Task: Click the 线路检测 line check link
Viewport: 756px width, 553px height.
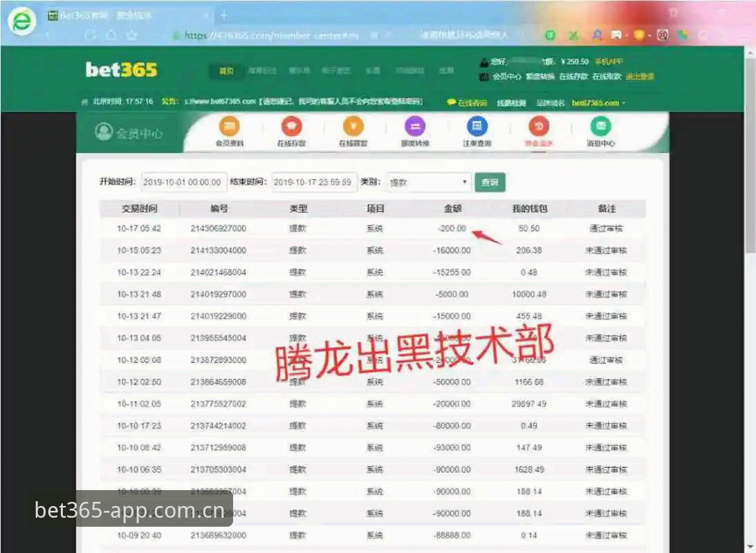Action: tap(511, 102)
